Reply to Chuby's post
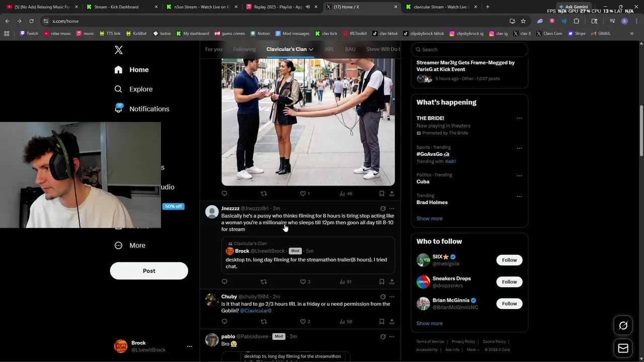 coord(224,322)
